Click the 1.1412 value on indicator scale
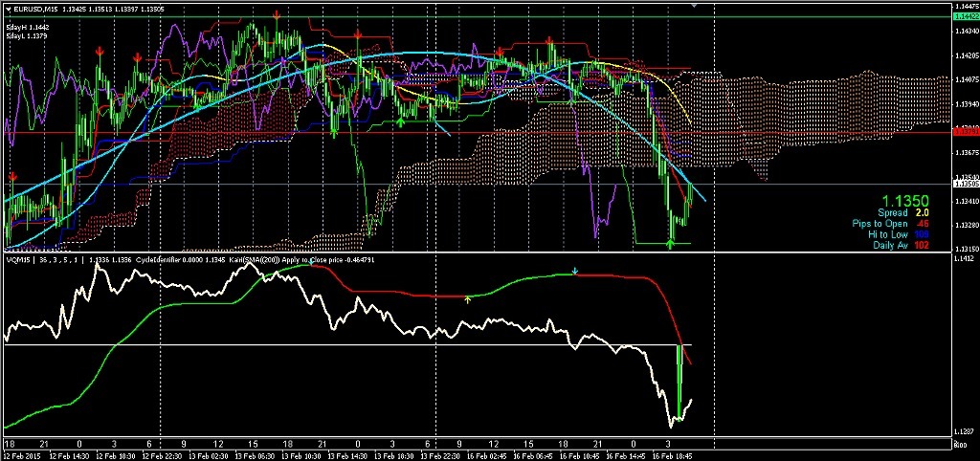Viewport: 980px width, 461px height. 963,257
